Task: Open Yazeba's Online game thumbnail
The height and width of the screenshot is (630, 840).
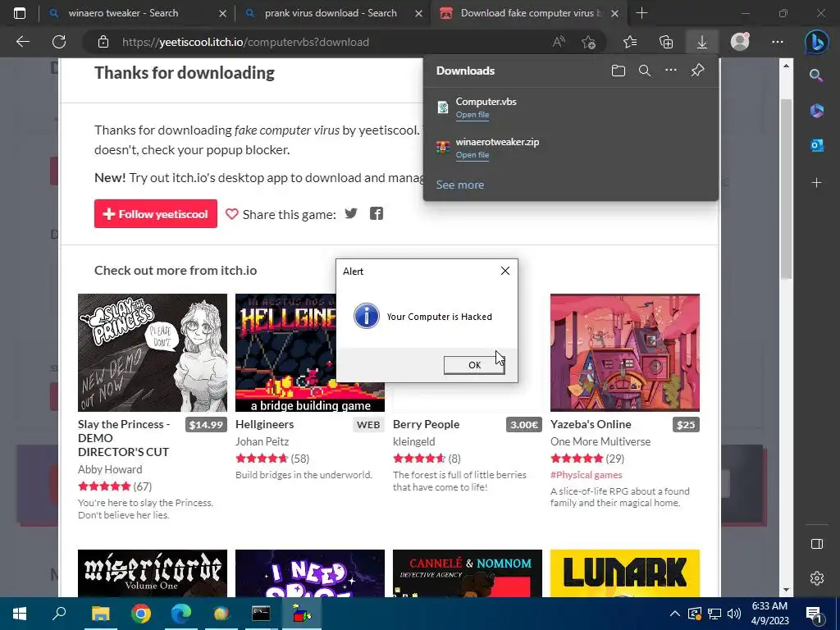Action: [x=624, y=353]
